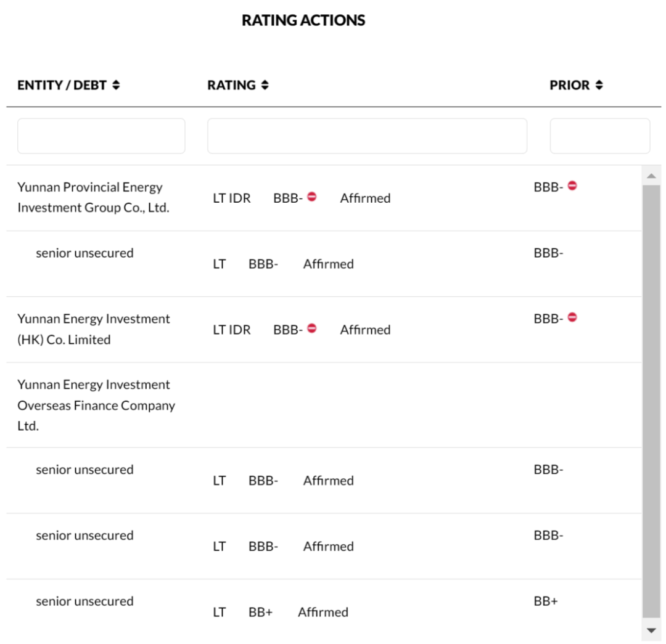
Task: Click red watch icon in Yunnan HK rating
Action: (311, 328)
